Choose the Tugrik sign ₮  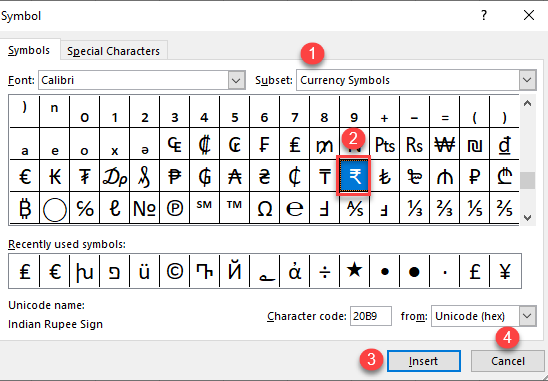point(85,176)
